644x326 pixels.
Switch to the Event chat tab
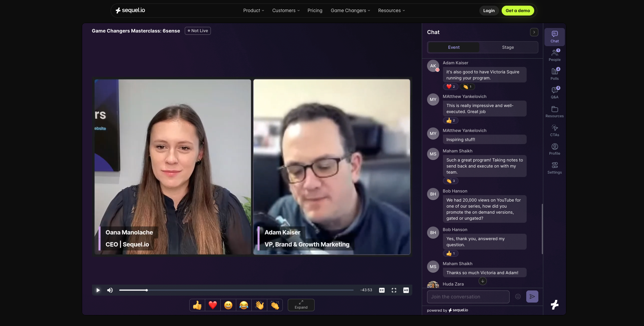454,47
